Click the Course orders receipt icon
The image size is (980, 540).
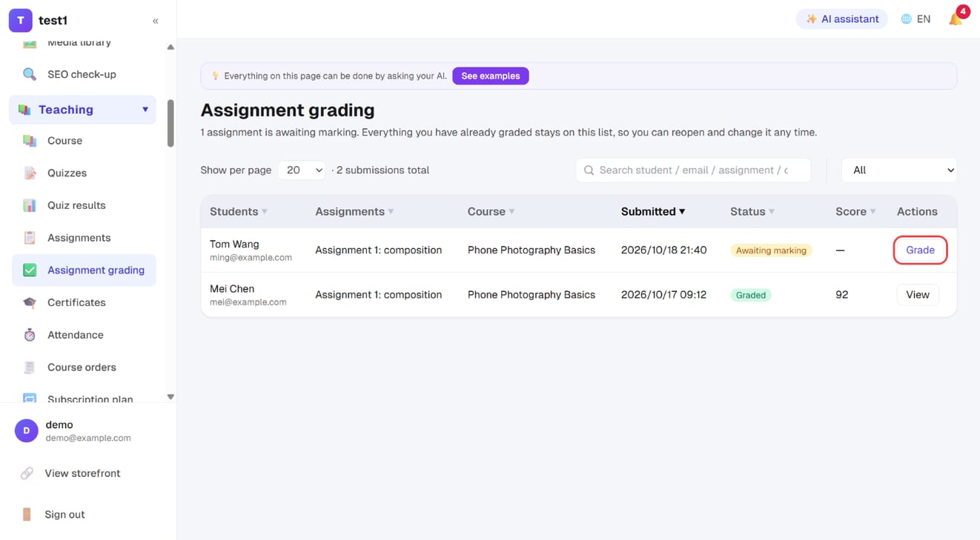pyautogui.click(x=30, y=367)
